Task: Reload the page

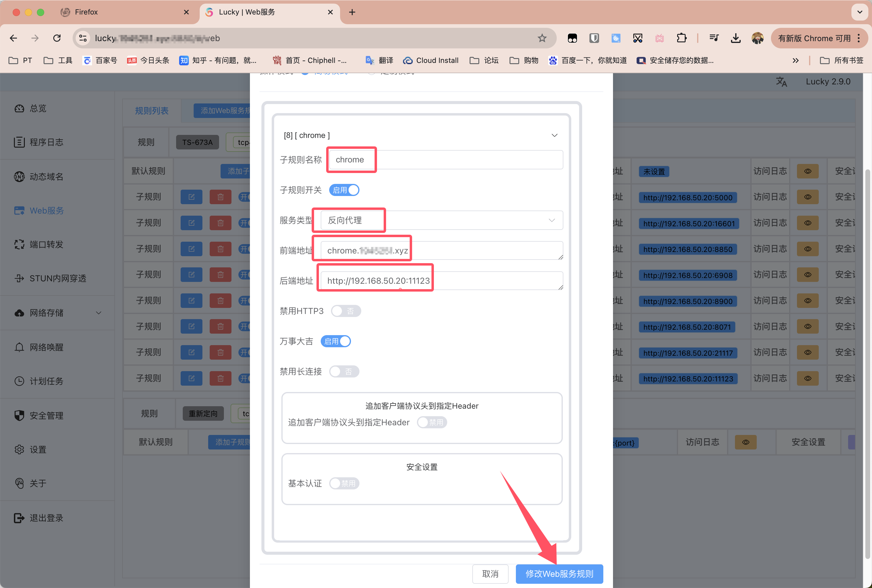Action: point(57,38)
